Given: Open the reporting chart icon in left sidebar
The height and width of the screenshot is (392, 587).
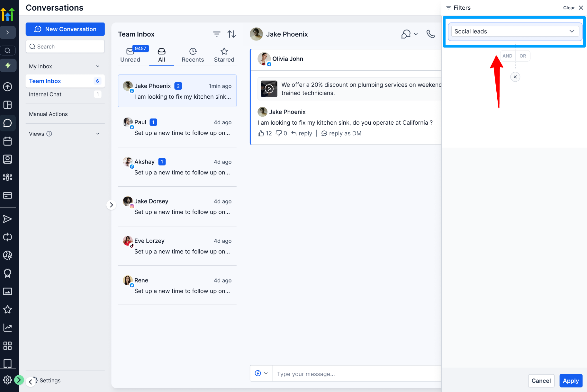Looking at the screenshot, I should point(8,328).
